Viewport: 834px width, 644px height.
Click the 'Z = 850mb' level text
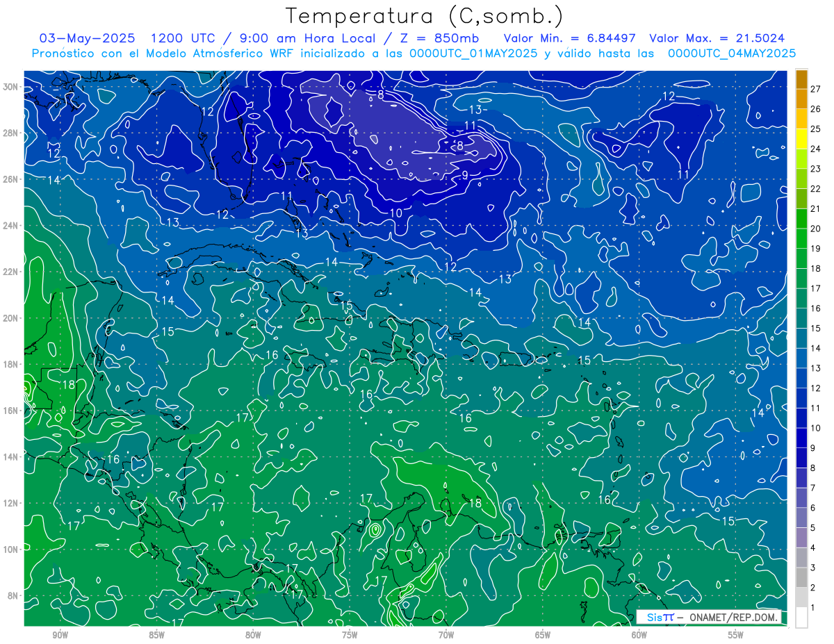(x=437, y=38)
